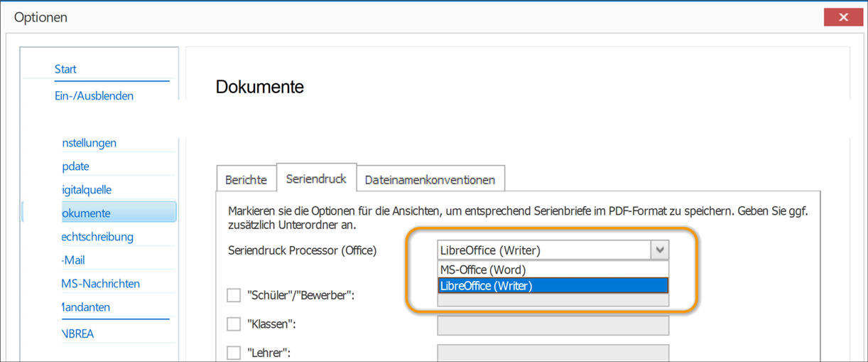Viewport: 868px width, 362px height.
Task: Enable the "Lehrer" checkbox
Action: coord(234,352)
